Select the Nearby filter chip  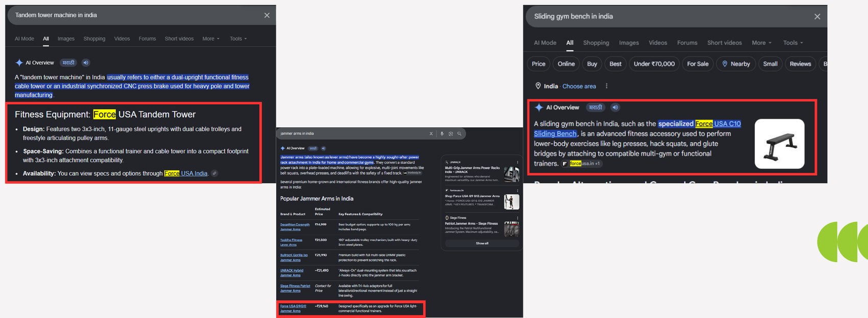tap(736, 64)
